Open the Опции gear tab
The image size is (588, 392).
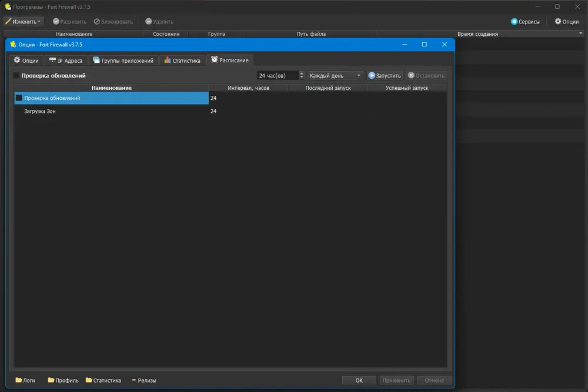pyautogui.click(x=26, y=61)
